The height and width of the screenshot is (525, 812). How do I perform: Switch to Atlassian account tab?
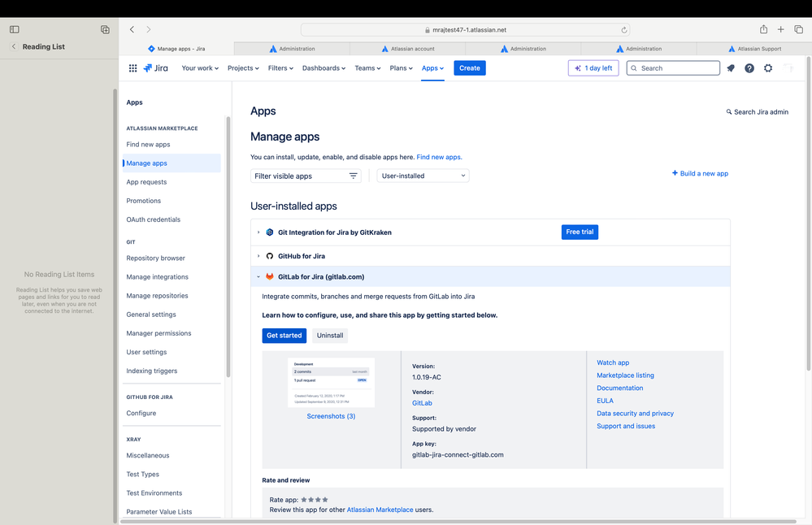[x=407, y=49]
